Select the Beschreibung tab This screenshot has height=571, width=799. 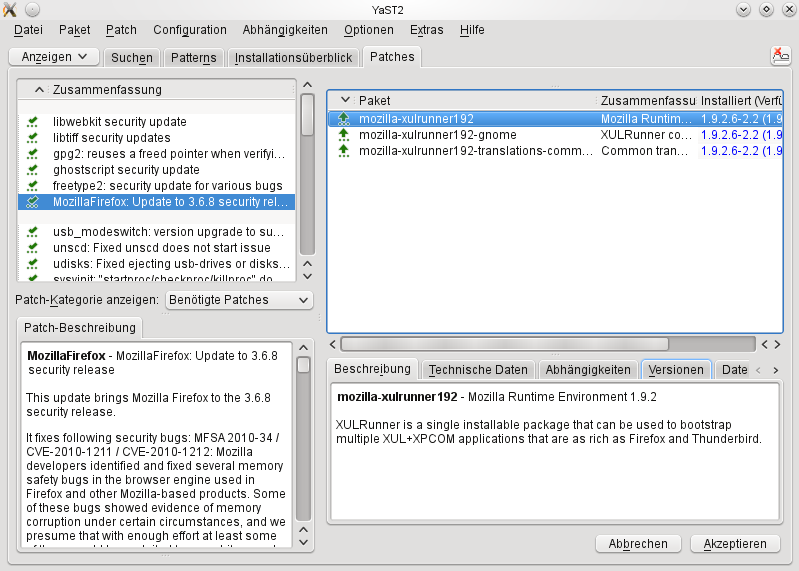click(372, 369)
